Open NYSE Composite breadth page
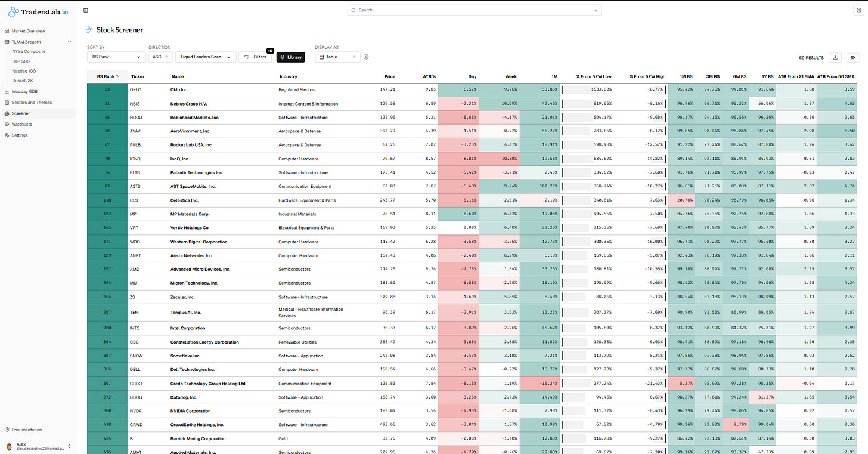Screen dimensions: 868x454 [x=29, y=51]
